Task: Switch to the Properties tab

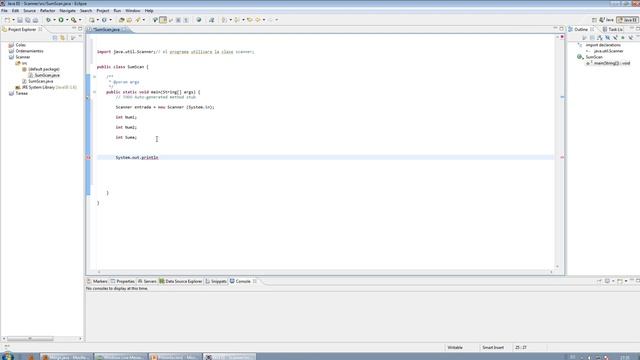Action: click(x=122, y=281)
